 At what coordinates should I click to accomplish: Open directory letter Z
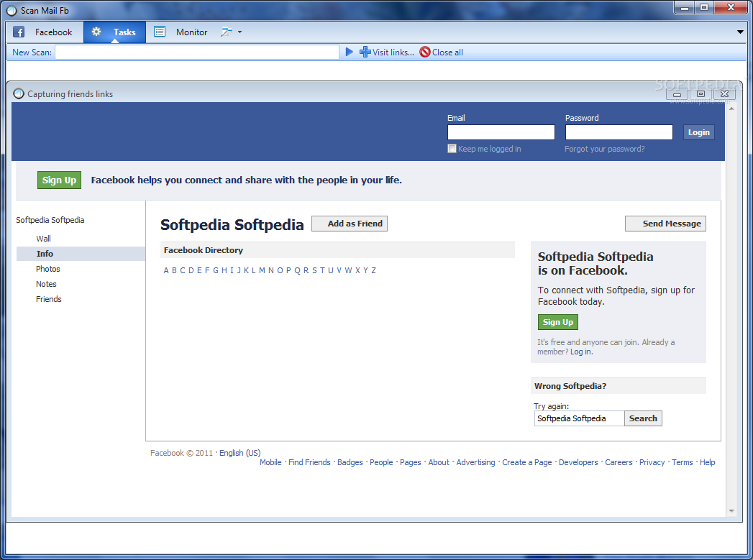click(x=373, y=270)
